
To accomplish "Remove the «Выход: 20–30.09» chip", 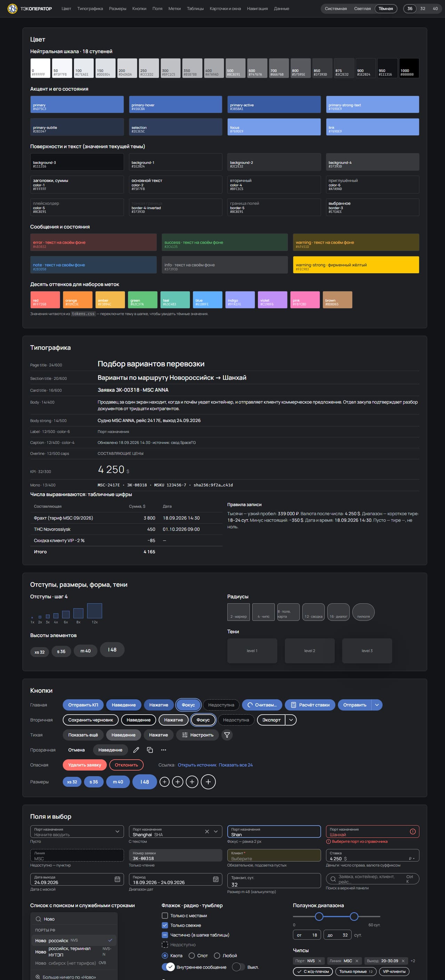I will (403, 961).
